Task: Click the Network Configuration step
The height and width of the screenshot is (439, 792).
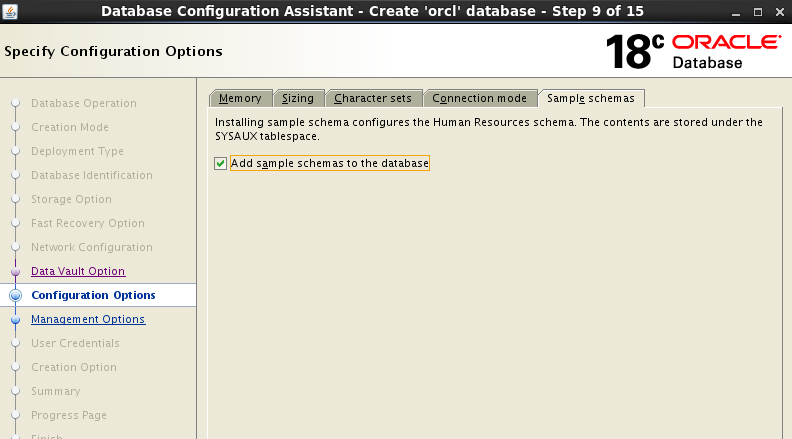Action: [x=92, y=247]
